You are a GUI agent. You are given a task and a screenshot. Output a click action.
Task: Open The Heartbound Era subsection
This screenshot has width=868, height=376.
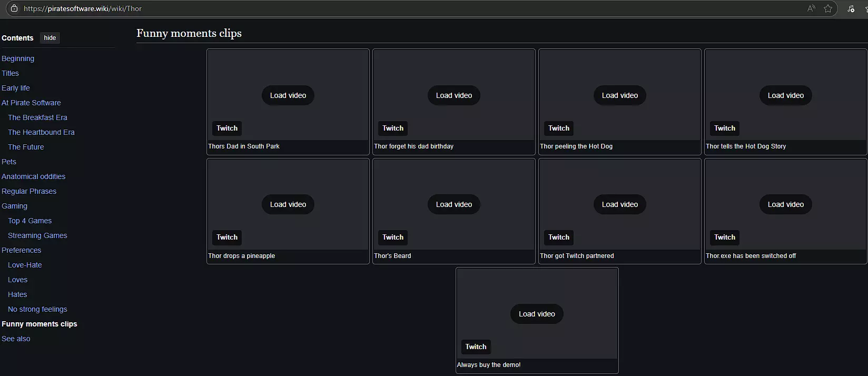41,132
